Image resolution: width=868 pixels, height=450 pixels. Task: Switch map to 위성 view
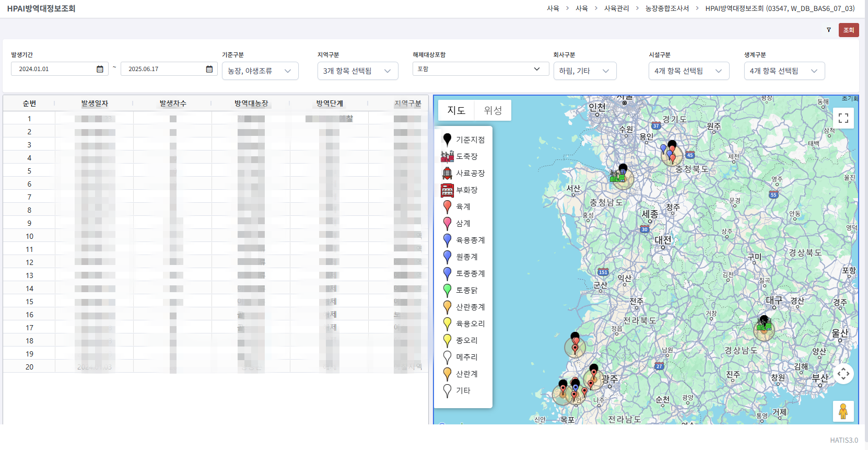click(x=492, y=110)
